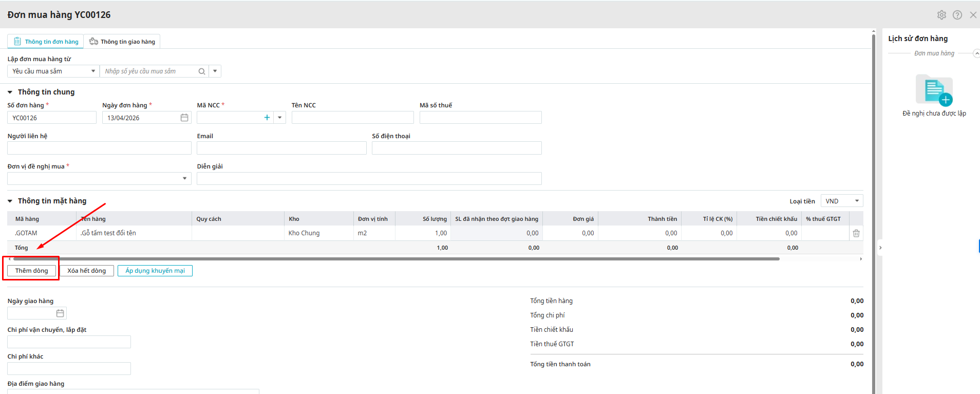Open the VND currency type dropdown
This screenshot has width=980, height=394.
click(x=857, y=201)
